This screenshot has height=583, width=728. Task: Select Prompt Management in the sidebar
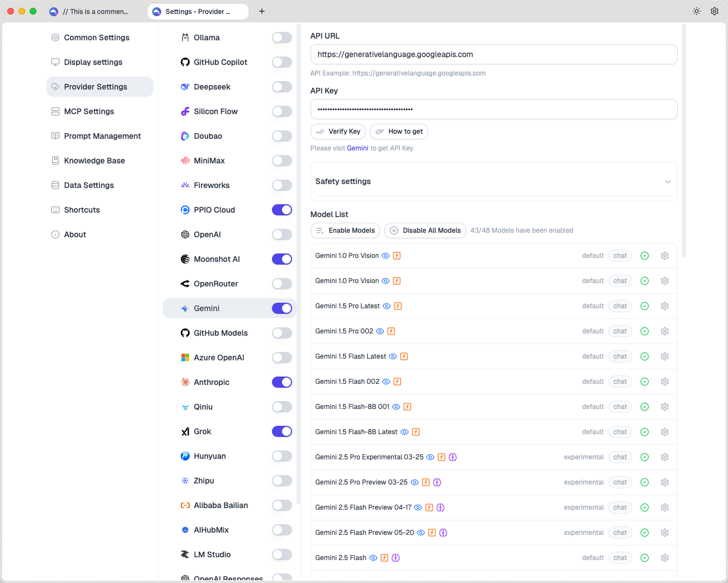100,136
